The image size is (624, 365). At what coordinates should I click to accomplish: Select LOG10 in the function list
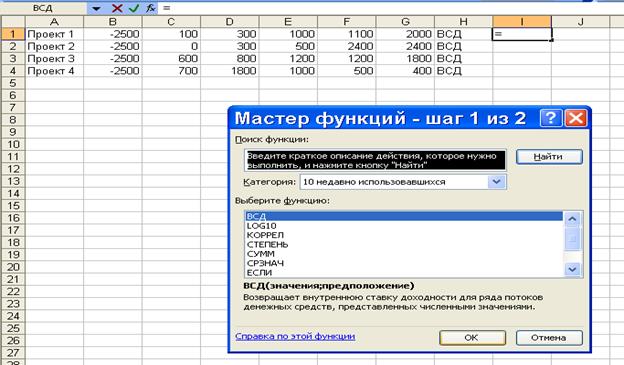404,226
